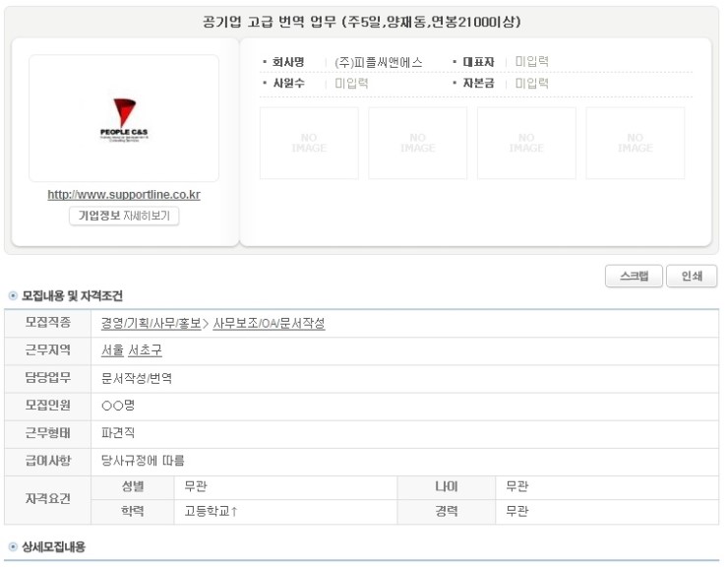Click the bullet icon beside 모집내용 및 자격조건
Viewport: 728px width, 568px height.
click(x=13, y=296)
